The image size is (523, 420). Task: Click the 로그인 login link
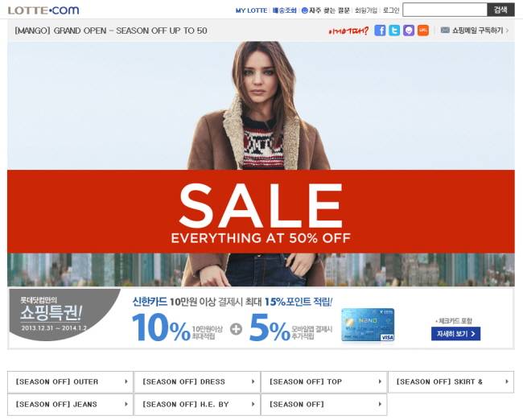[x=391, y=10]
